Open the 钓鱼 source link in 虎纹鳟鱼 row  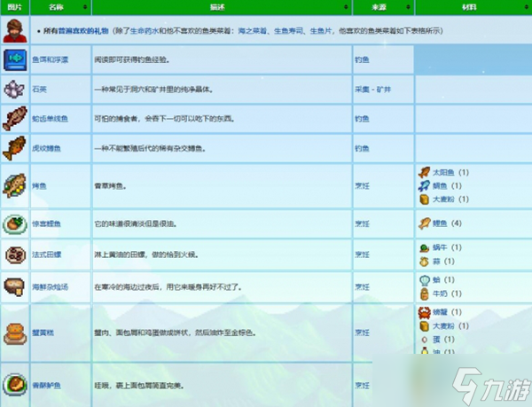click(x=362, y=149)
